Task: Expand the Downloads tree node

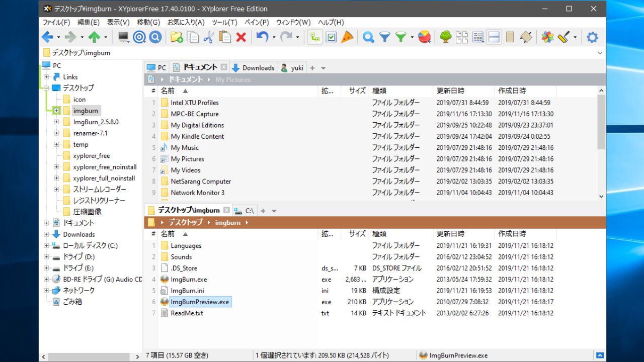Action: tap(46, 234)
